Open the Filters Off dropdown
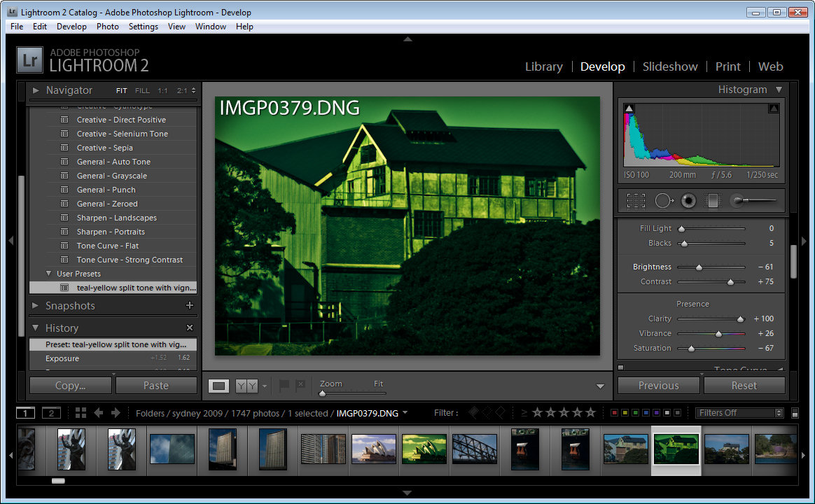815x504 pixels. click(x=739, y=413)
